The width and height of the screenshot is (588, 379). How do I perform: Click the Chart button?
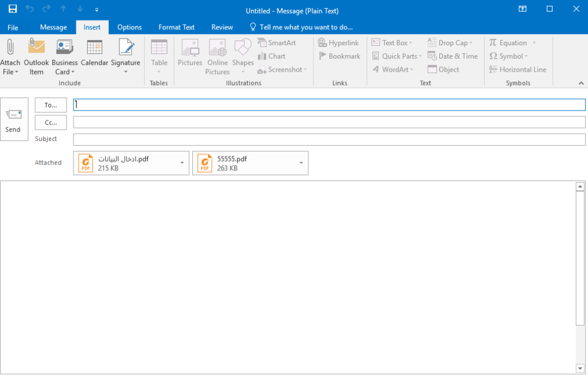coord(272,56)
